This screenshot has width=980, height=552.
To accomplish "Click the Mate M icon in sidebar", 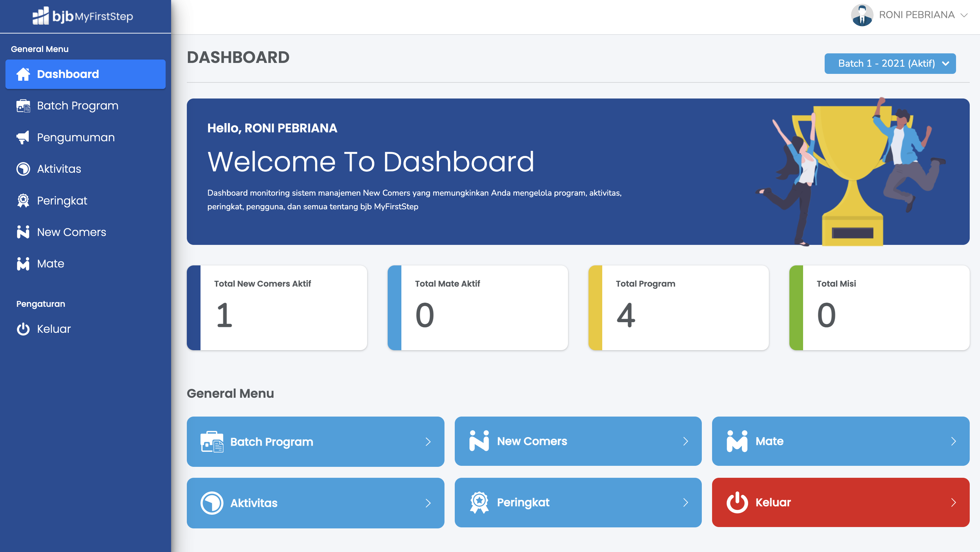I will [23, 263].
